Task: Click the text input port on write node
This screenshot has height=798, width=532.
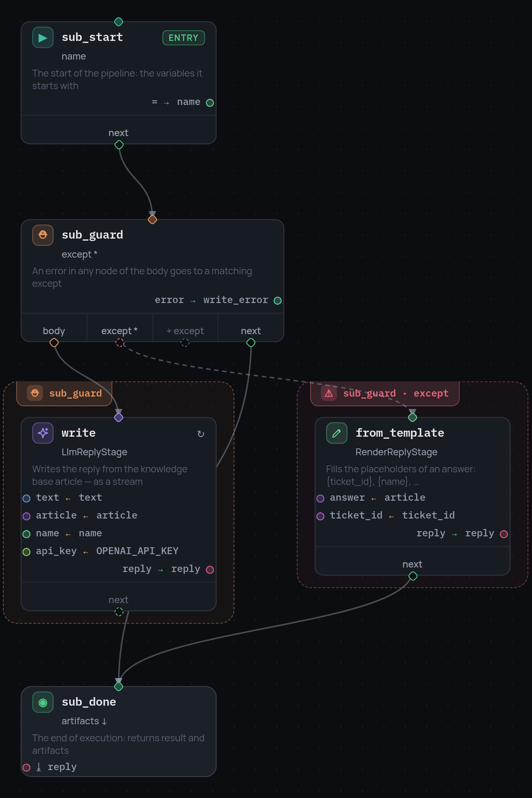Action: click(27, 499)
